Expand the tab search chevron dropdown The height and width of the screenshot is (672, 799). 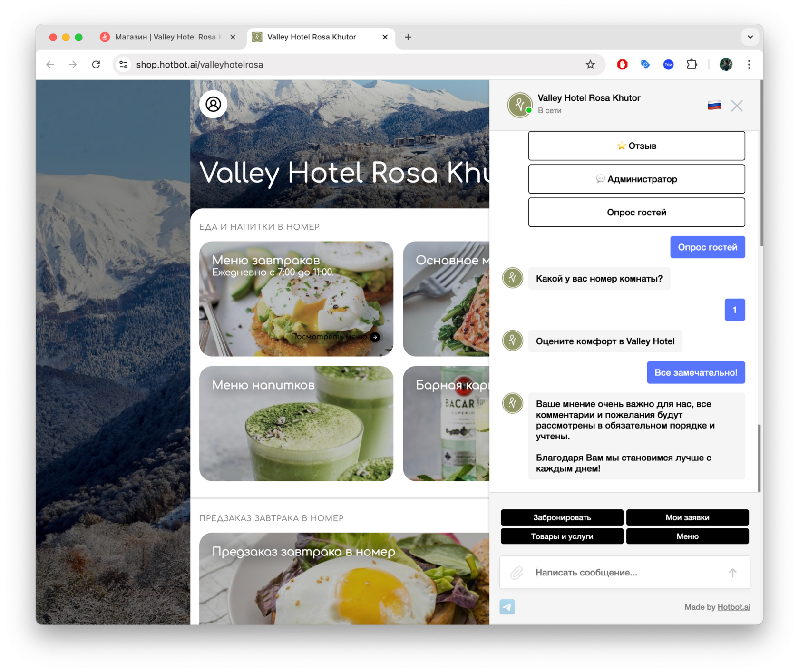(x=750, y=37)
